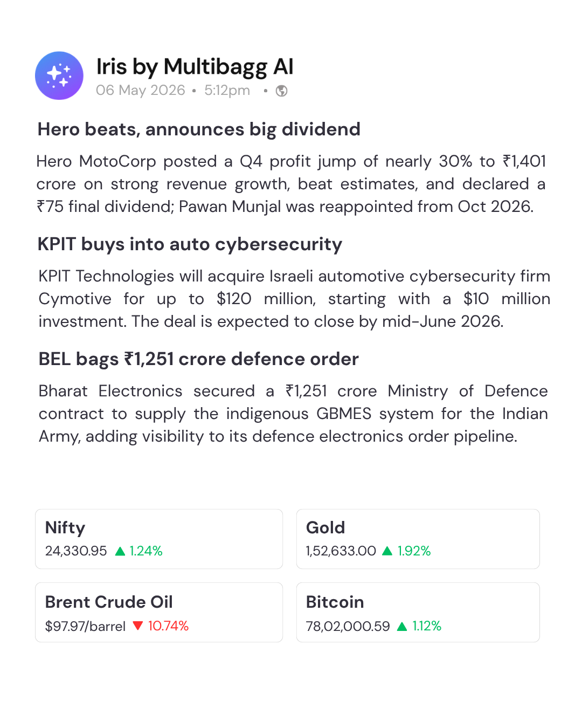Image resolution: width=582 pixels, height=728 pixels.
Task: Click the KPIT Technologies Cymotive paragraph
Action: coord(294,299)
